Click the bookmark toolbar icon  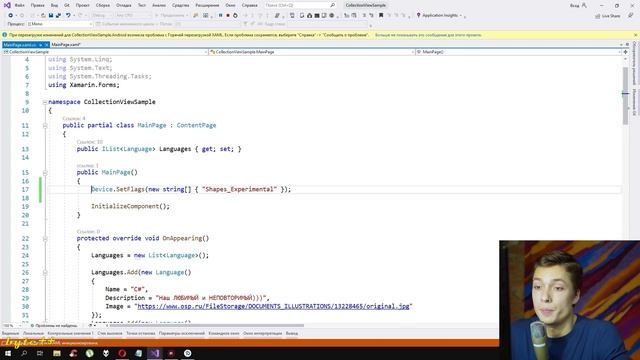(x=381, y=15)
